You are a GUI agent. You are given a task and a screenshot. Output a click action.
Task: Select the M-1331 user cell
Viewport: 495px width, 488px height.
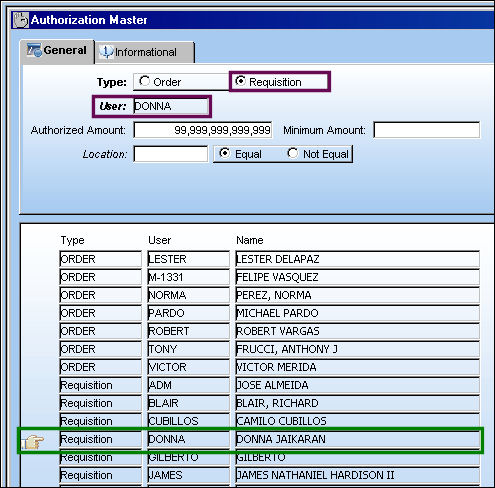point(188,277)
